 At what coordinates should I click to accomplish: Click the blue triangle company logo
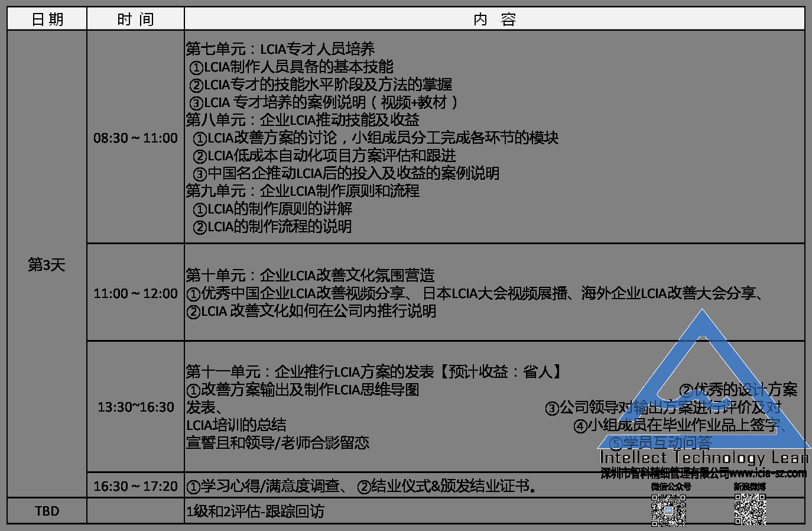(x=702, y=384)
